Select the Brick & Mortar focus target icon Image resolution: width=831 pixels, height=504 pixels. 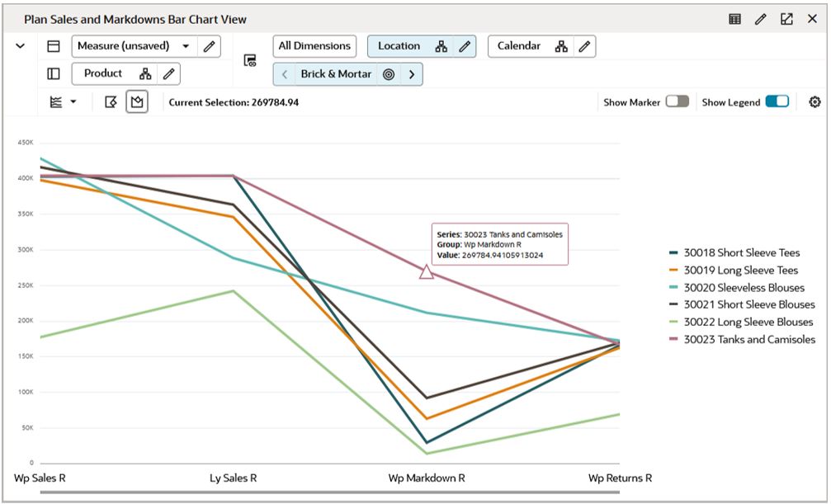[388, 73]
